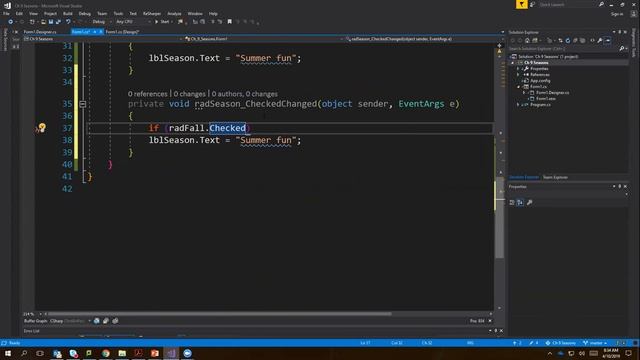Click the search magnifier in Solution Explorer search box
Screen dimensions: 640x360
coord(622,49)
